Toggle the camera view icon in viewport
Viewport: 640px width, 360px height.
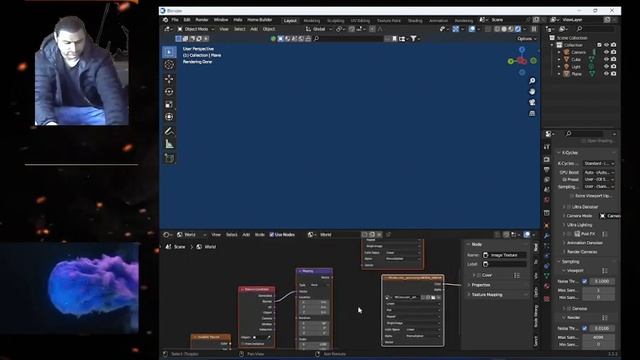532,102
